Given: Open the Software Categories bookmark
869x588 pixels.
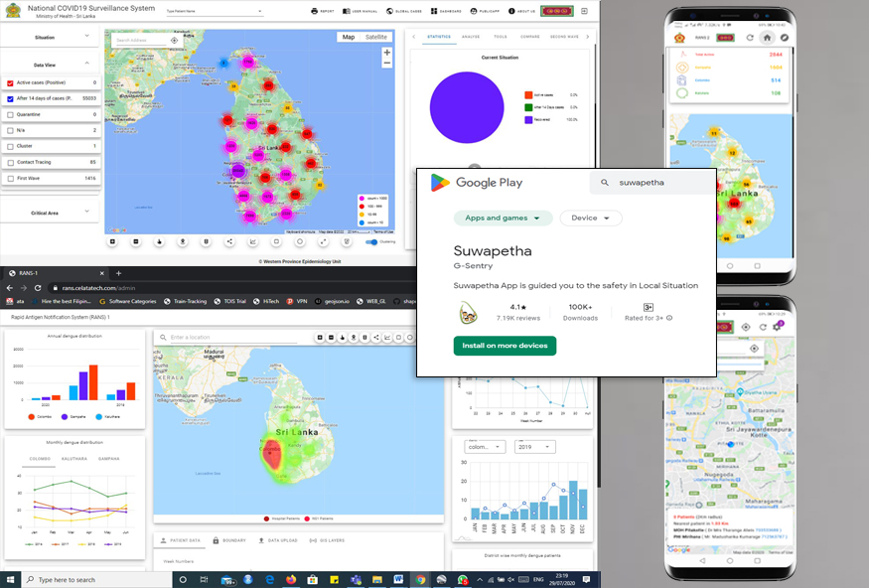Looking at the screenshot, I should tap(127, 302).
